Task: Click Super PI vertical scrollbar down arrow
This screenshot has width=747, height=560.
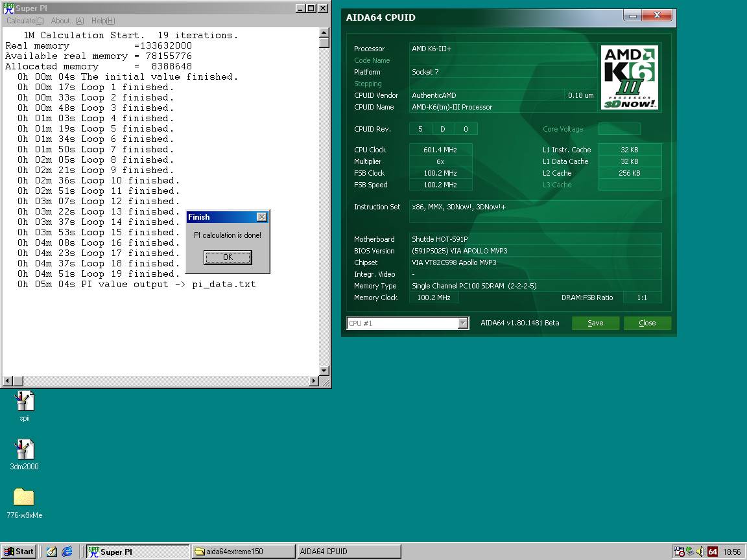Action: (324, 371)
